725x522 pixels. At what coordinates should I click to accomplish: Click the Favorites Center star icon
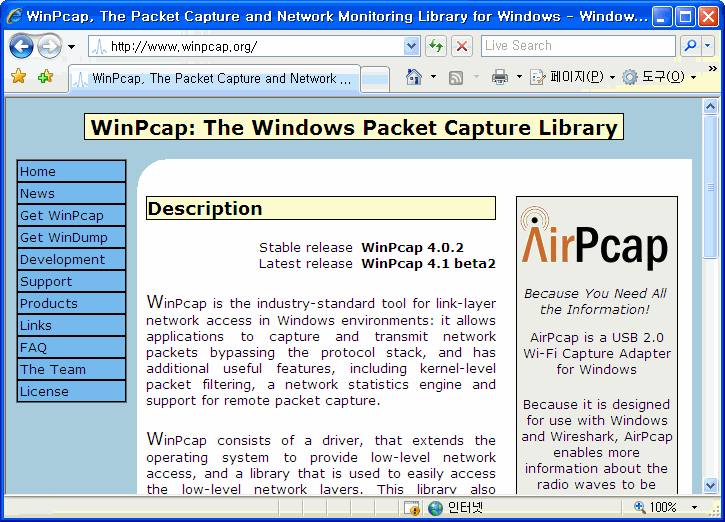(x=19, y=76)
